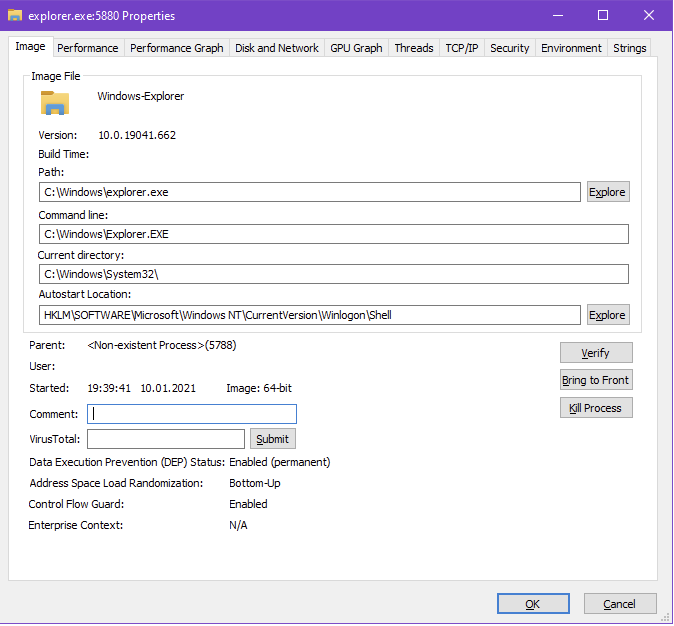This screenshot has height=626, width=674.
Task: Click the Windows Explorer folder icon
Action: pos(55,103)
